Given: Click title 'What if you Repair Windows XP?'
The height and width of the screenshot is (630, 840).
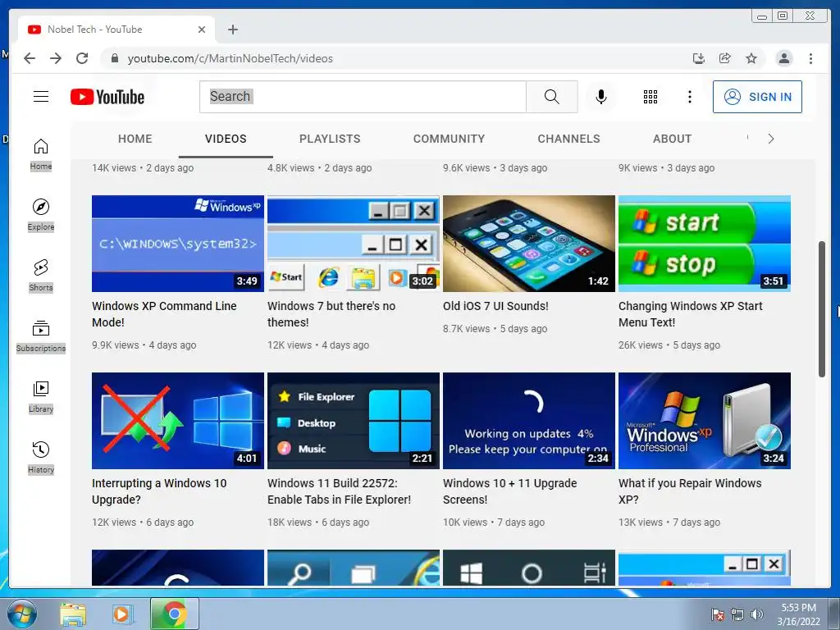Looking at the screenshot, I should (690, 491).
